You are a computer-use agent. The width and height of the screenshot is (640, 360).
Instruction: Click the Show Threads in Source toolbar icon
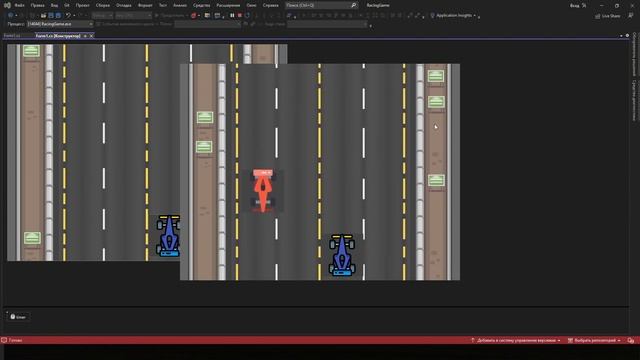289,16
